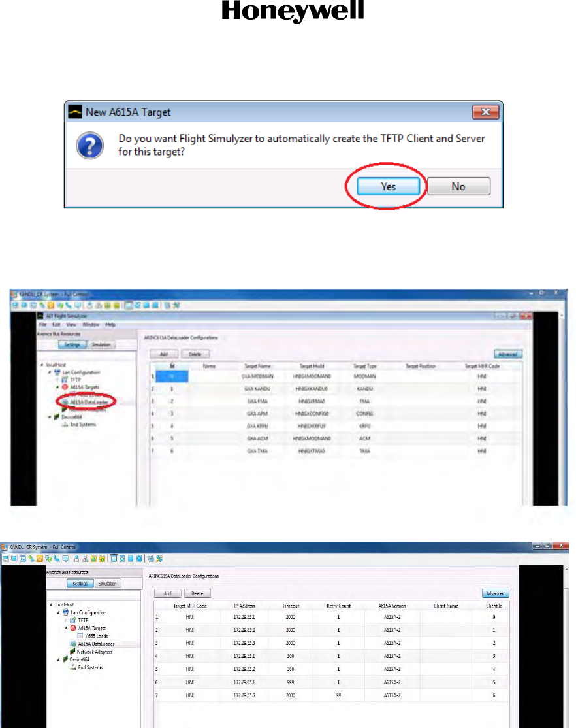Select A615A DataLoader in lower tree
576x728 pixels.
click(96, 644)
